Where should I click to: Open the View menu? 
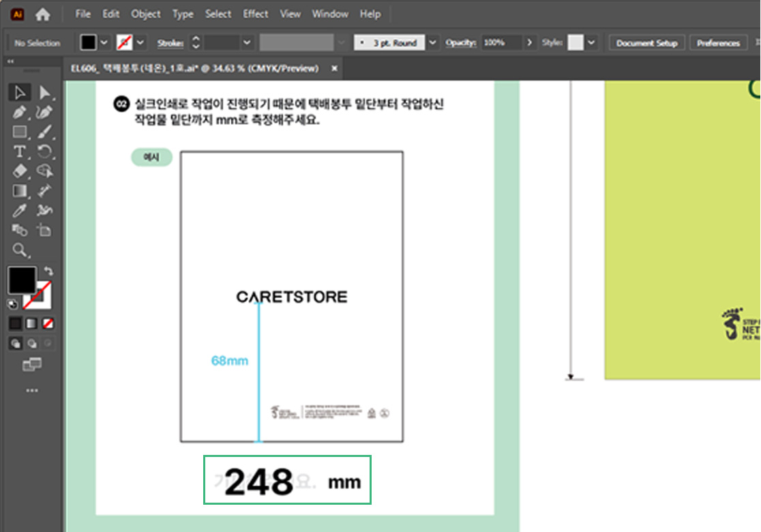tap(290, 14)
